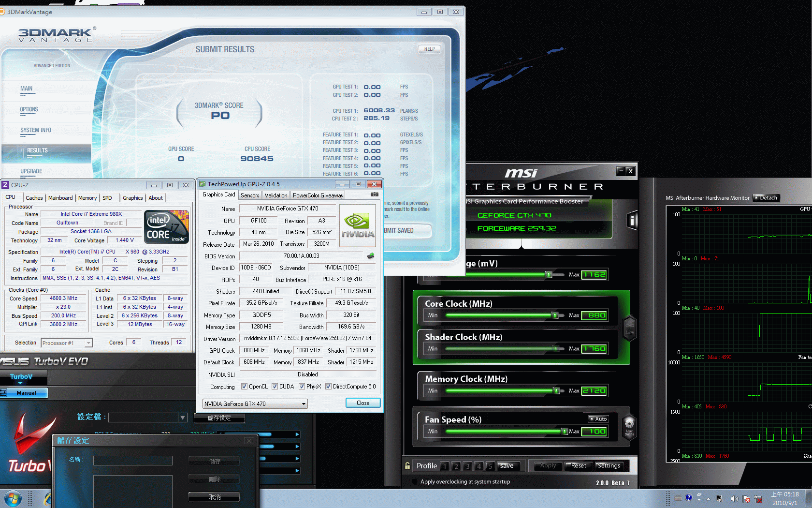Image resolution: width=812 pixels, height=508 pixels.
Task: Toggle the fan speed Auto button
Action: 598,419
